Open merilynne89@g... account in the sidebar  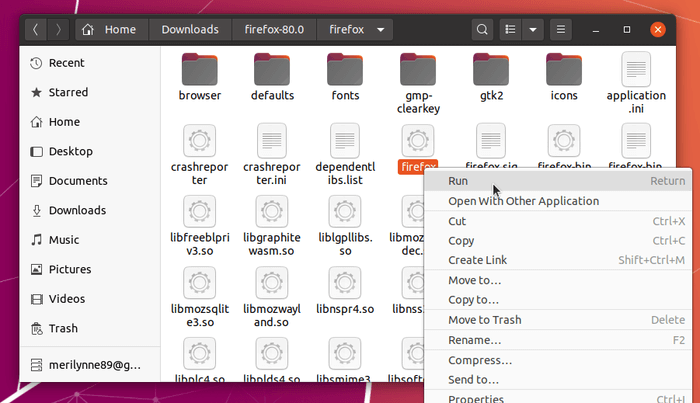pos(90,365)
